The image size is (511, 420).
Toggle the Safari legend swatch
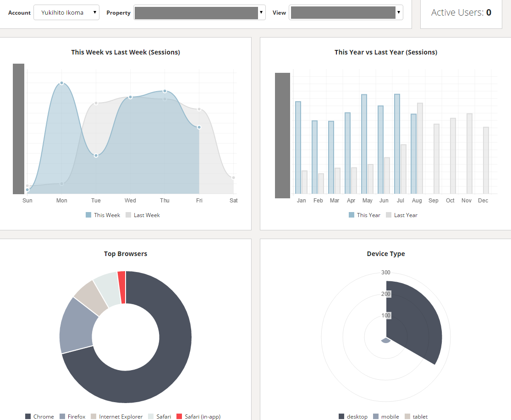[x=151, y=416]
